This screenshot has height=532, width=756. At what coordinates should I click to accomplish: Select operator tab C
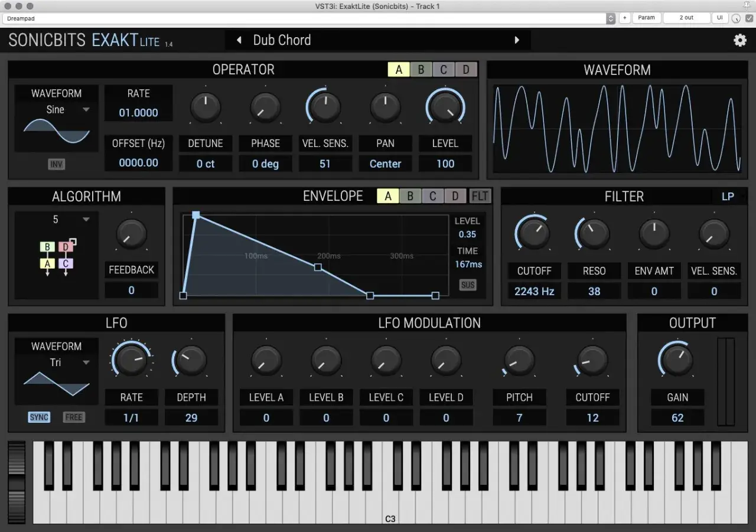point(444,70)
